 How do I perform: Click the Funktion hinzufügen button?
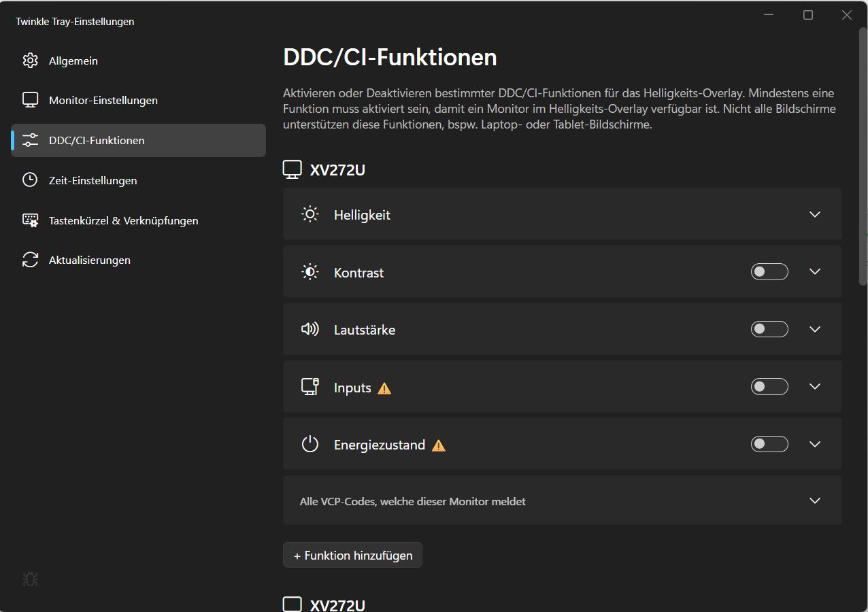click(x=352, y=556)
